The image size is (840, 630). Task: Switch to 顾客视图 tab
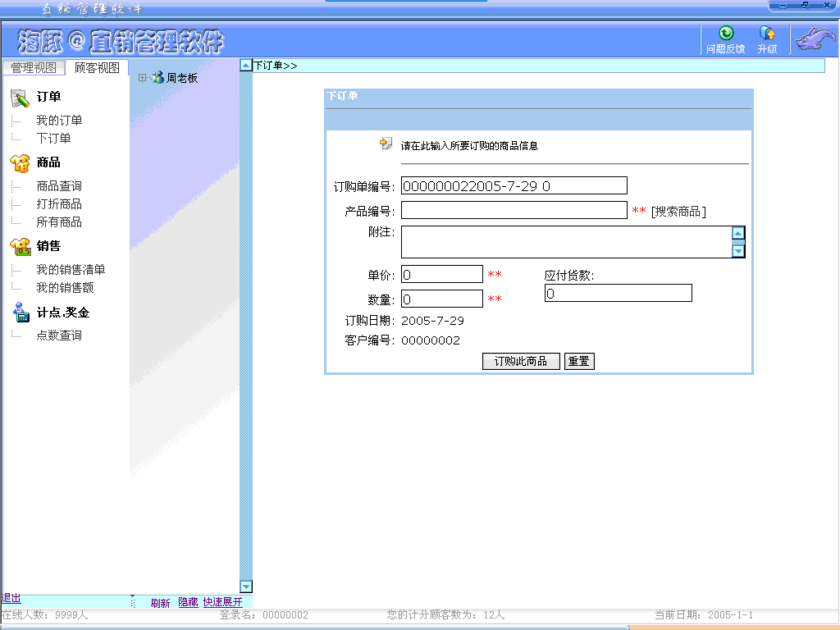(x=97, y=67)
